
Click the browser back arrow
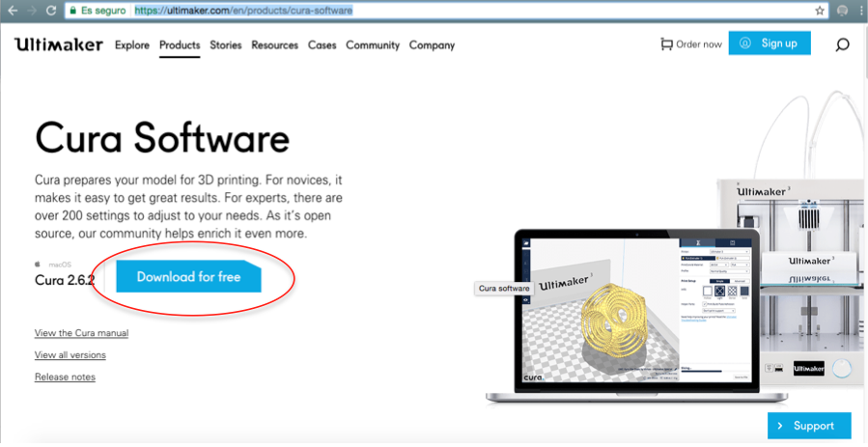[12, 11]
